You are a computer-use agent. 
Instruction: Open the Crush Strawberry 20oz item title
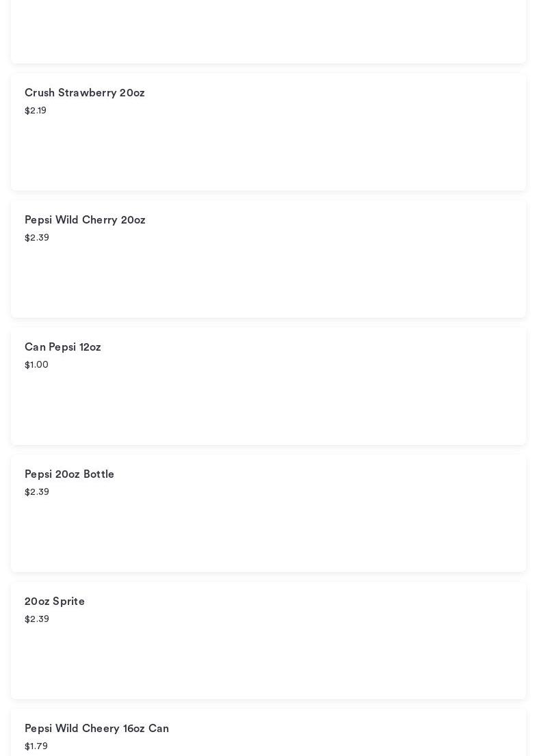pyautogui.click(x=85, y=93)
